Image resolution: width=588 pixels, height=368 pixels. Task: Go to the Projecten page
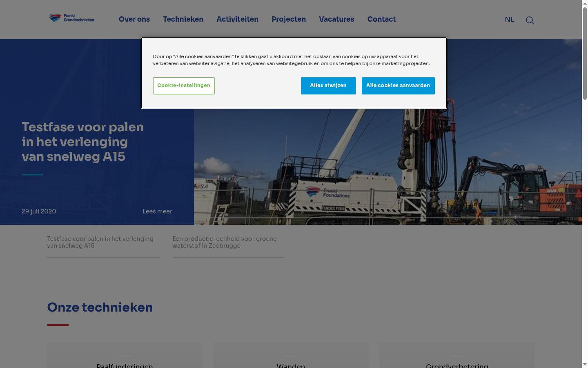click(x=289, y=19)
